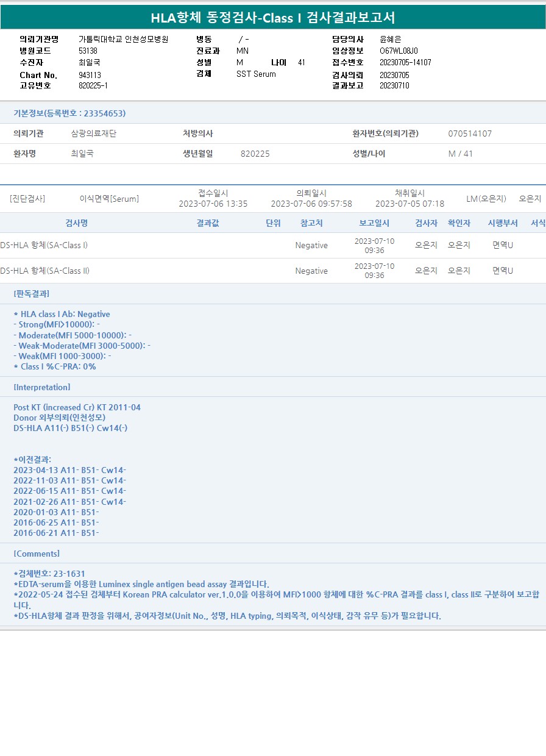Select 의뢰기관 value '삼광의료재단'
Image resolution: width=546 pixels, height=756 pixels.
(x=93, y=134)
